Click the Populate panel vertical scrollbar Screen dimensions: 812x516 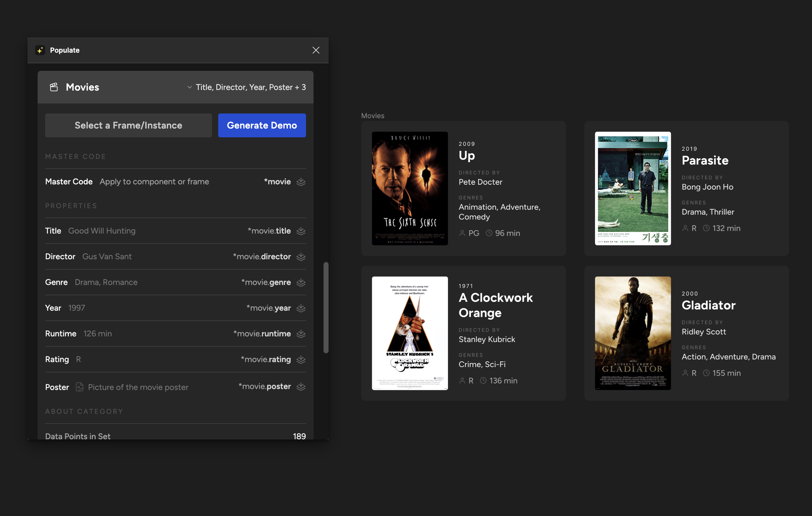(326, 308)
